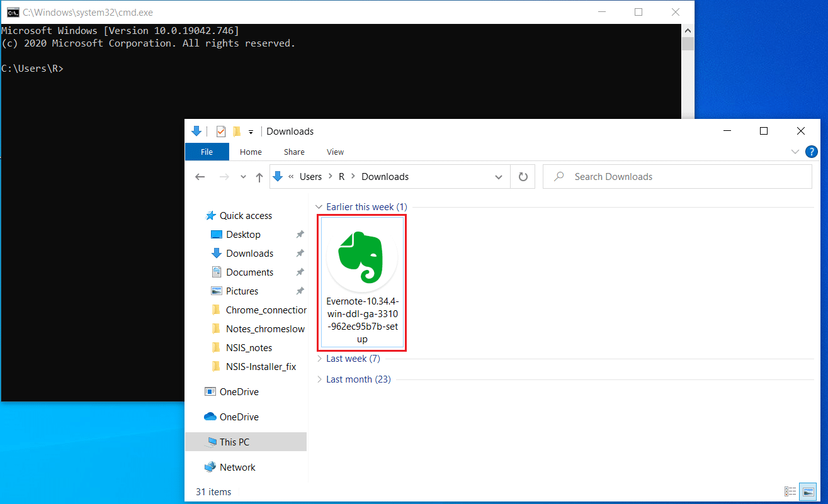Switch to the Share ribbon tab

tap(294, 152)
